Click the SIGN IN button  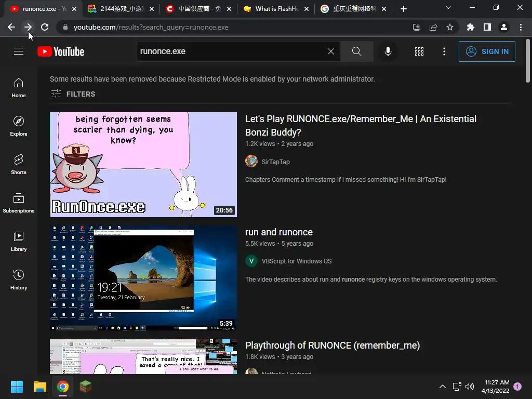[487, 51]
